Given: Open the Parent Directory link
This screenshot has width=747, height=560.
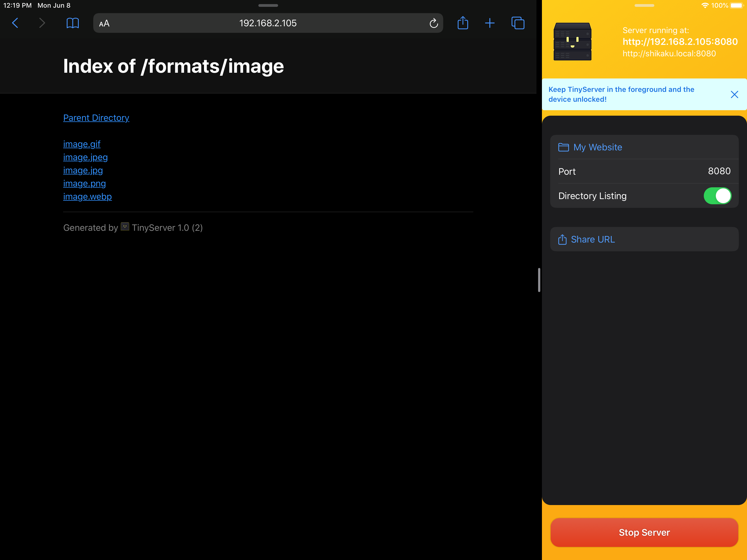Looking at the screenshot, I should pos(96,118).
